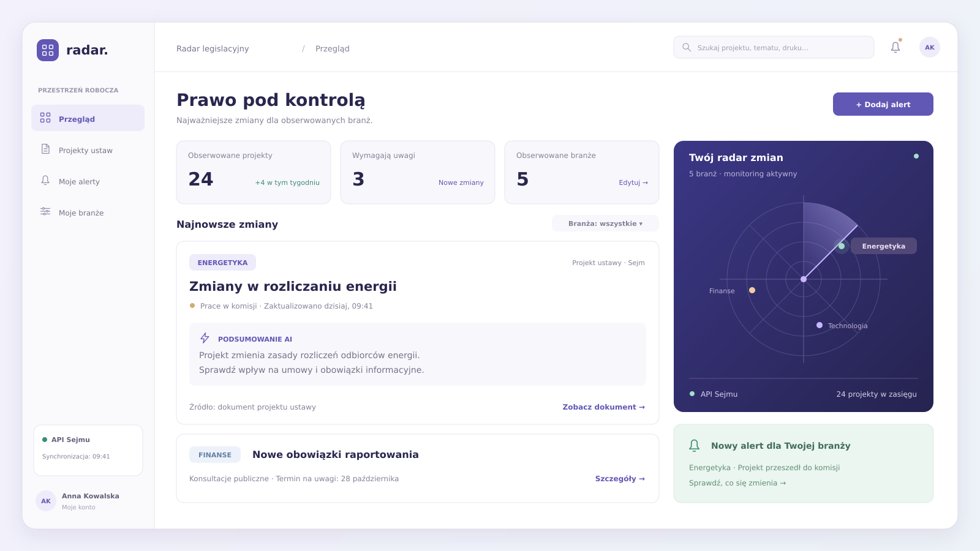Click 24 projekty w zasięgu text
The width and height of the screenshot is (980, 551).
coord(876,394)
